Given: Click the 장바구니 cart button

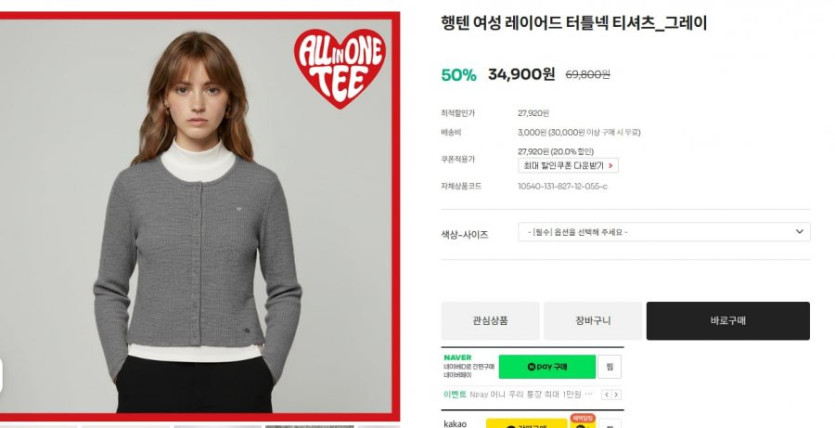Looking at the screenshot, I should 593,321.
